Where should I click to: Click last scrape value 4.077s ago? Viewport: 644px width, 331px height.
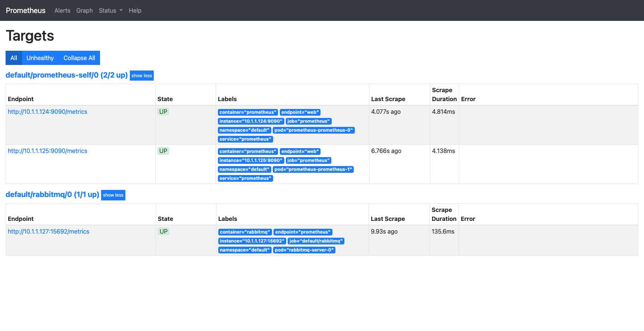(386, 112)
